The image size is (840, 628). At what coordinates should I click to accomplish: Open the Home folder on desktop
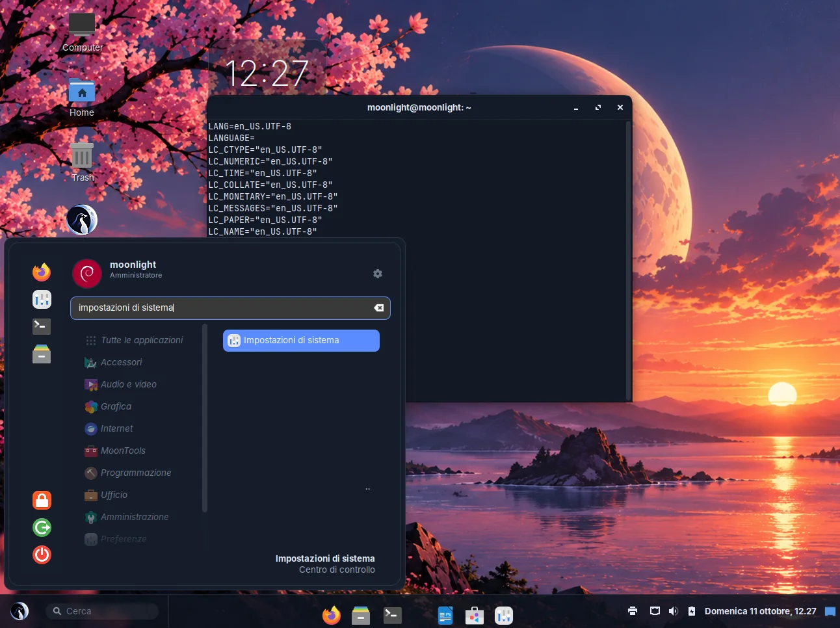tap(82, 98)
